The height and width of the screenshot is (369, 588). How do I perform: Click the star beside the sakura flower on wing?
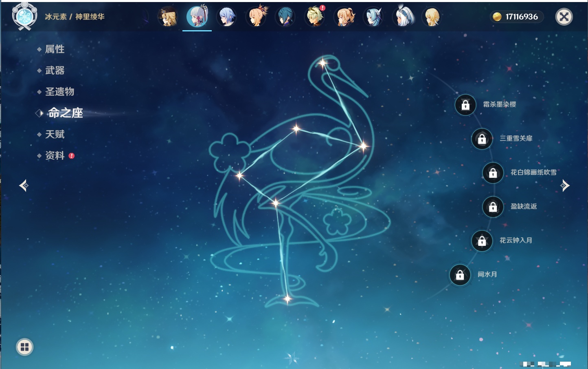click(x=239, y=176)
